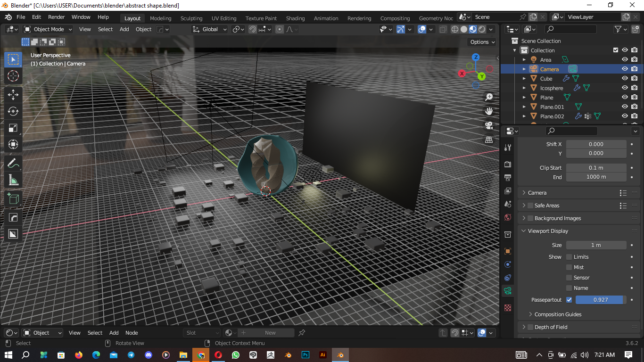Open the Object properties tab
Image resolution: width=644 pixels, height=362 pixels.
508,251
